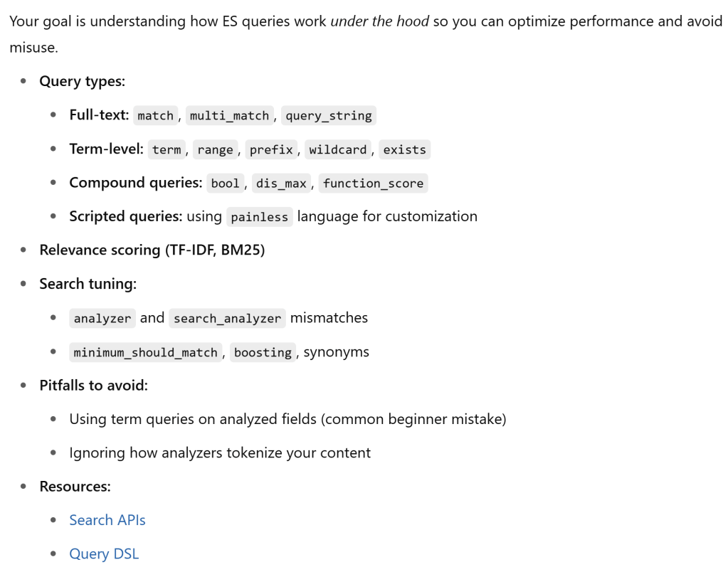Click the function_score code snippet
This screenshot has width=728, height=567.
[x=373, y=184]
